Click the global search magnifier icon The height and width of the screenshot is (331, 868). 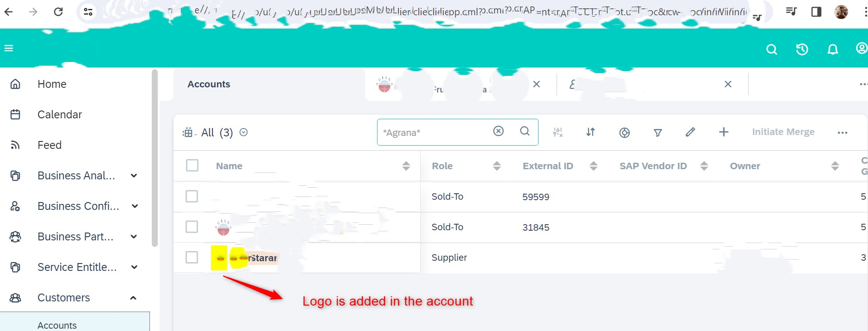pos(771,49)
